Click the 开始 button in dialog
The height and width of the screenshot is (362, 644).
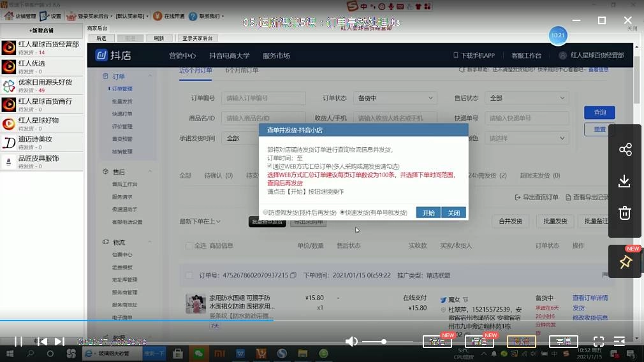[428, 213]
